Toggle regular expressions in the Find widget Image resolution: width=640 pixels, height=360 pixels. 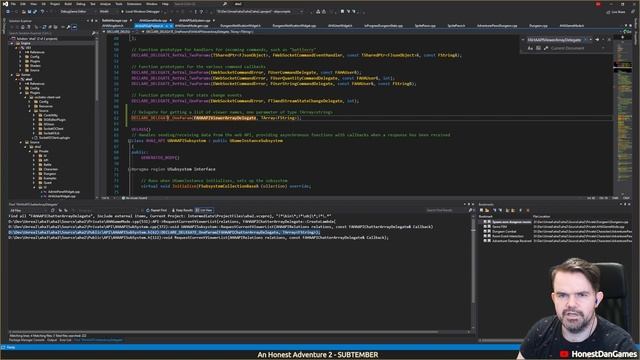(x=546, y=48)
